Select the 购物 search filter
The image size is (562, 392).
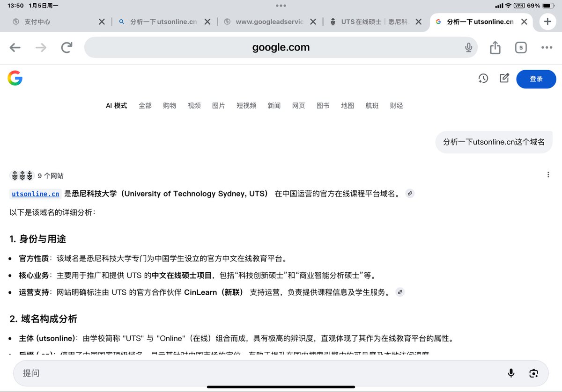pyautogui.click(x=170, y=106)
